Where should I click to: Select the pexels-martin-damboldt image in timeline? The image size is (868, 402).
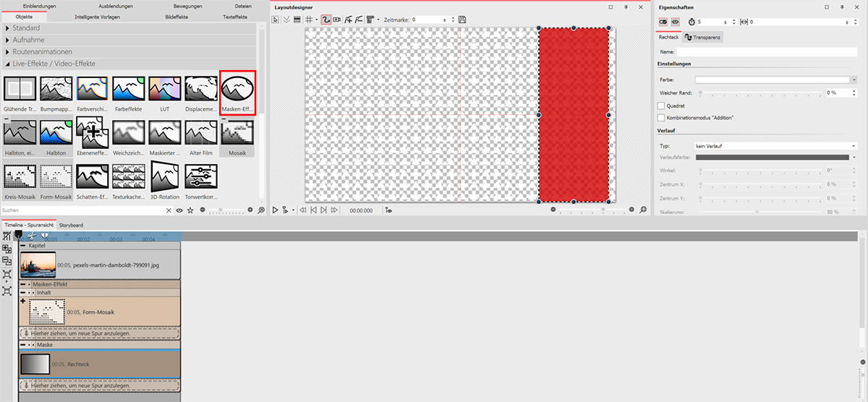tap(99, 265)
